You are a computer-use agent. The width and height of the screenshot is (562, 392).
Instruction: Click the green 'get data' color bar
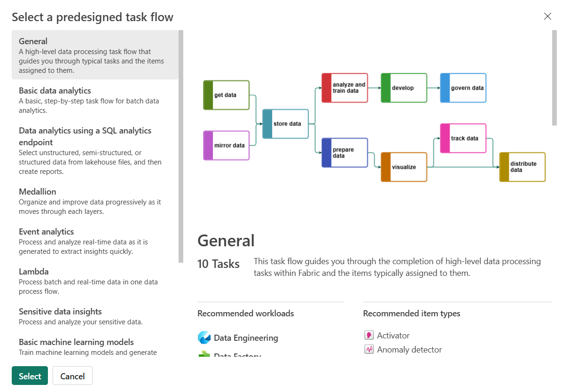pos(208,95)
